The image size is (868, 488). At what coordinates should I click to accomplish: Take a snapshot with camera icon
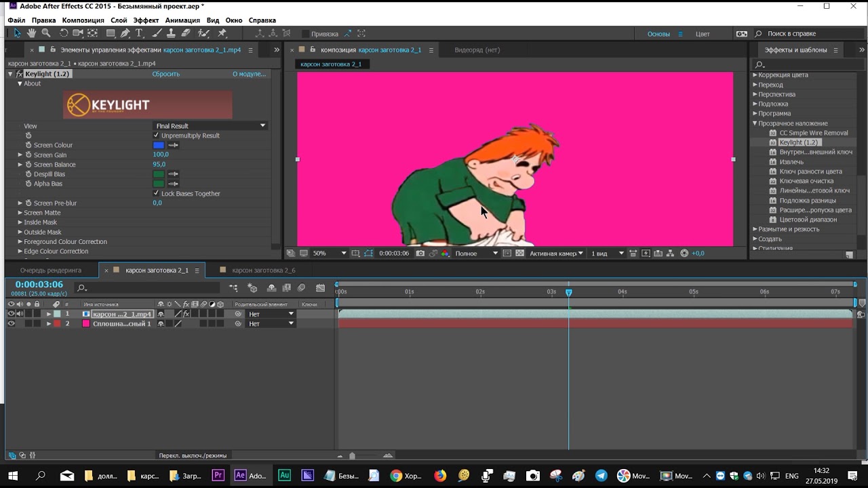point(420,253)
